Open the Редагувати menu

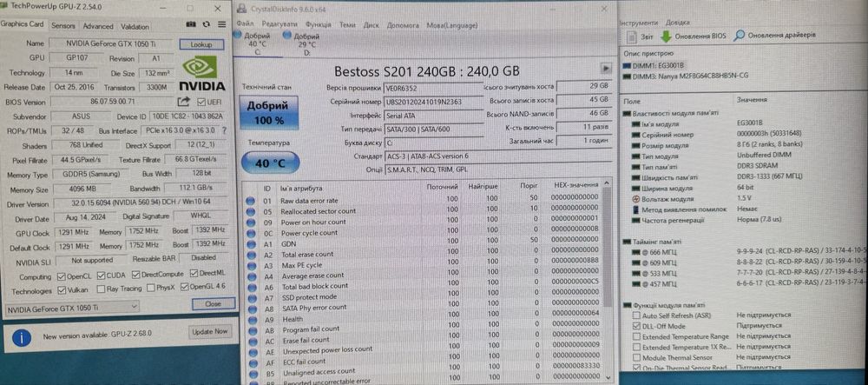coord(279,25)
